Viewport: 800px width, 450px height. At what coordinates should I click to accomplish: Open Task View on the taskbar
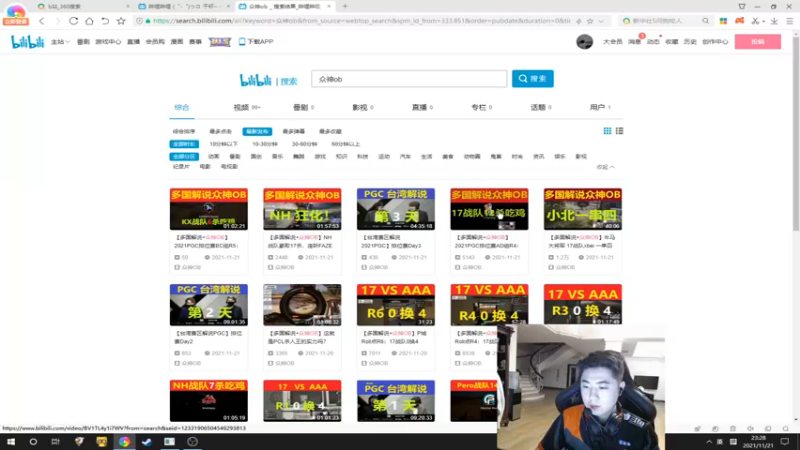(55, 441)
